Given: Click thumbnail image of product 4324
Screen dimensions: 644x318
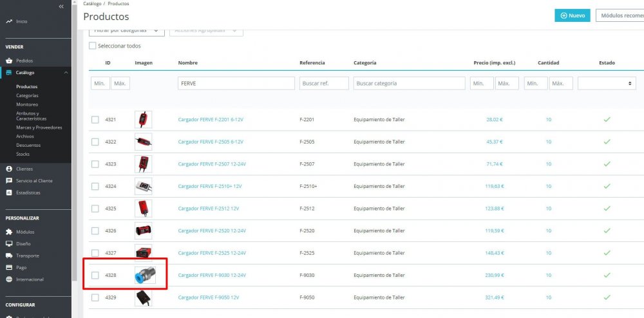Looking at the screenshot, I should click(144, 186).
